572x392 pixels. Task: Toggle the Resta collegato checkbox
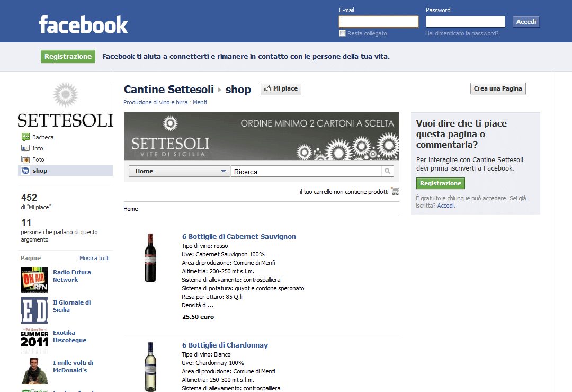tap(342, 33)
